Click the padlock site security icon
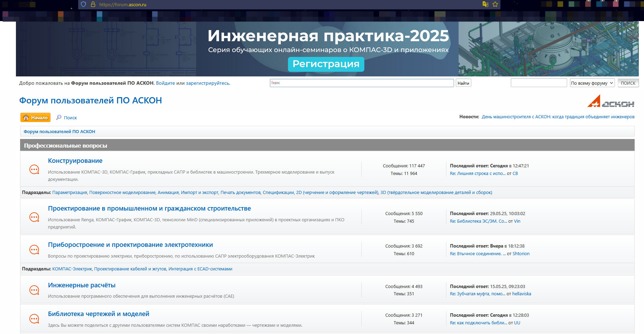This screenshot has height=334, width=644. 93,4
